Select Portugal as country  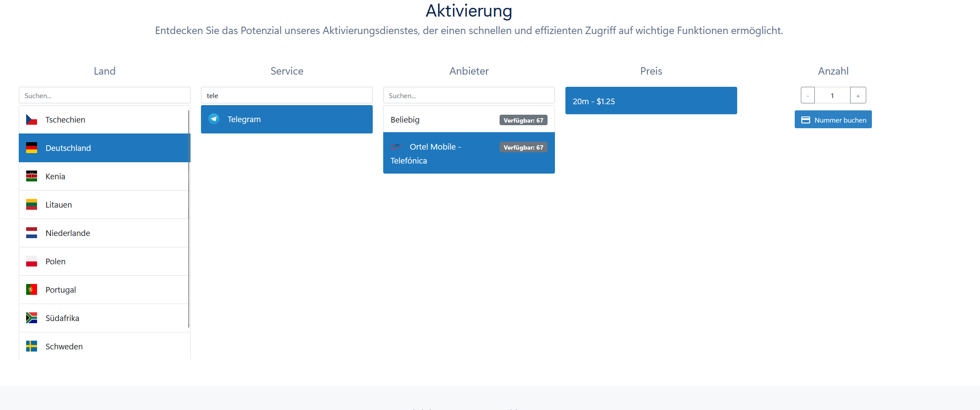pos(105,290)
